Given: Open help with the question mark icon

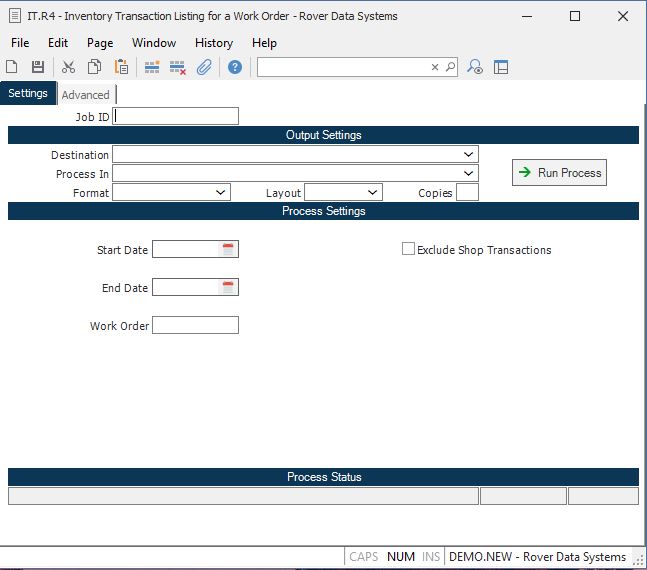Looking at the screenshot, I should coord(235,67).
